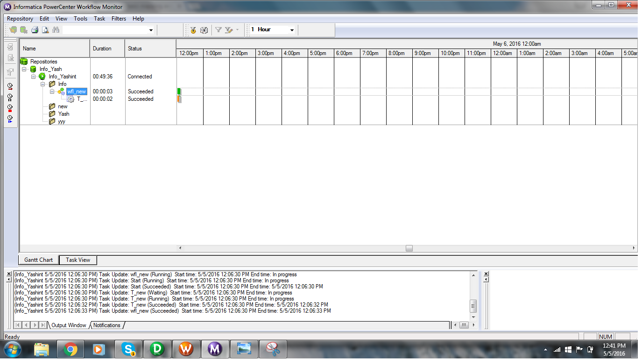Open Print Preview from the toolbar
The width and height of the screenshot is (642, 364).
45,29
